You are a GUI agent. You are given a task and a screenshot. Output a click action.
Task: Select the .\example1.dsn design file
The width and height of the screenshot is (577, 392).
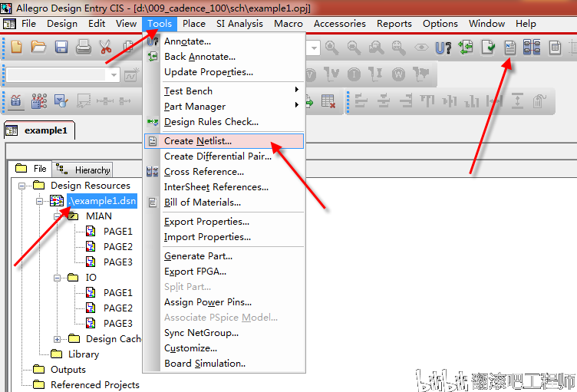pyautogui.click(x=102, y=201)
